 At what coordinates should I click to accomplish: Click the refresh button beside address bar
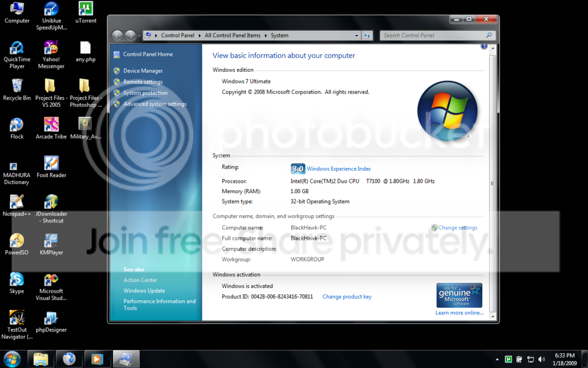click(x=367, y=36)
